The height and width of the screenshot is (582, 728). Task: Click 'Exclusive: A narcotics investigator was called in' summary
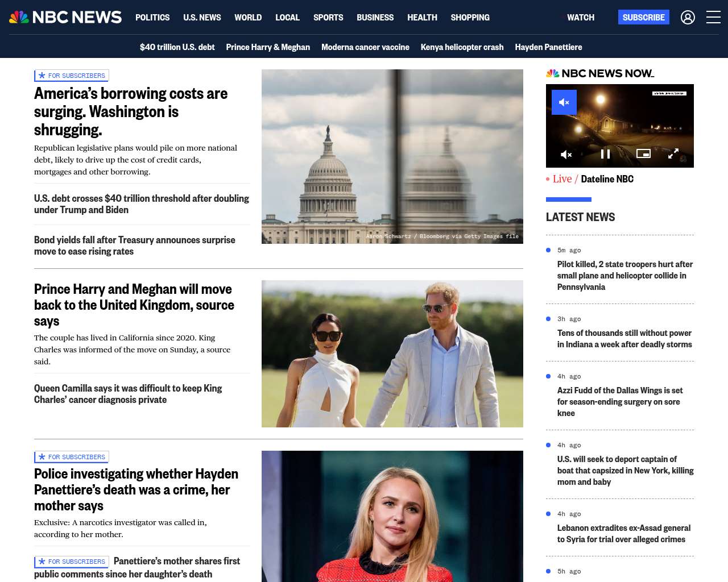click(x=121, y=528)
